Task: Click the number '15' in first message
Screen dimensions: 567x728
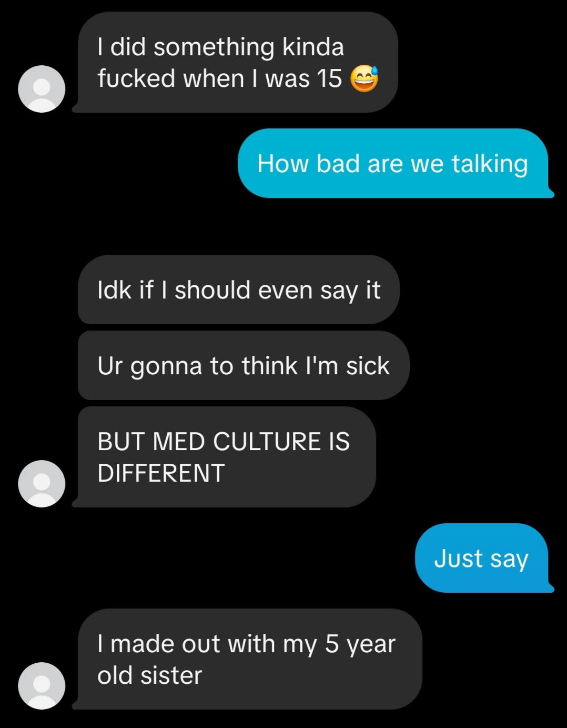Action: [x=330, y=78]
